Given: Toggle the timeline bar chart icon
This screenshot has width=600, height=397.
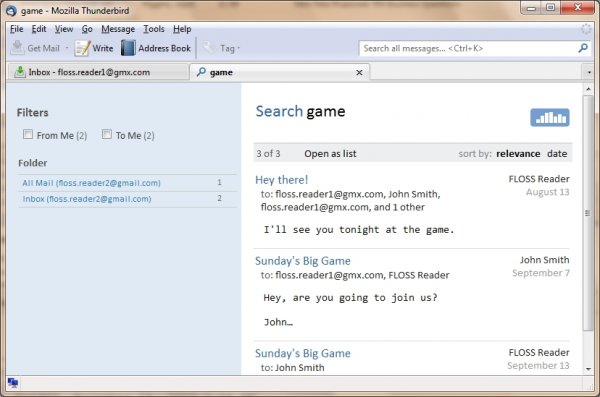Looking at the screenshot, I should [x=550, y=118].
